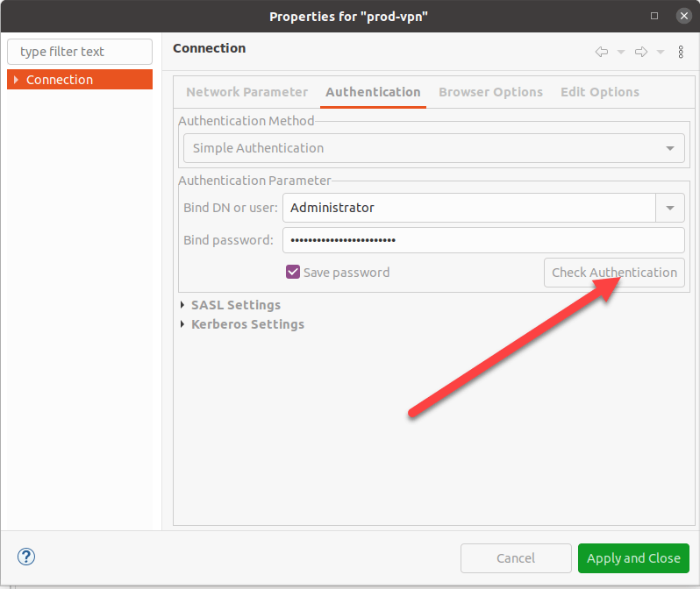700x589 pixels.
Task: Open the back history dropdown arrow
Action: tap(621, 53)
